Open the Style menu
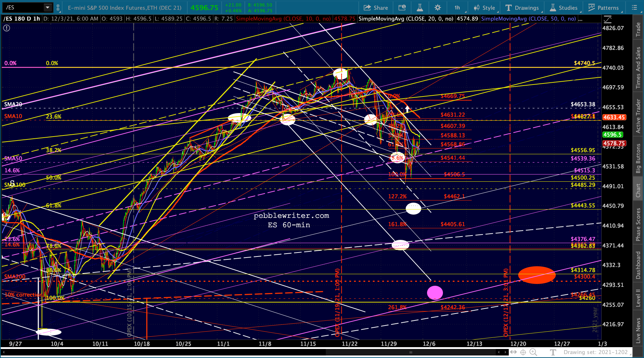The image size is (644, 358). [x=484, y=8]
